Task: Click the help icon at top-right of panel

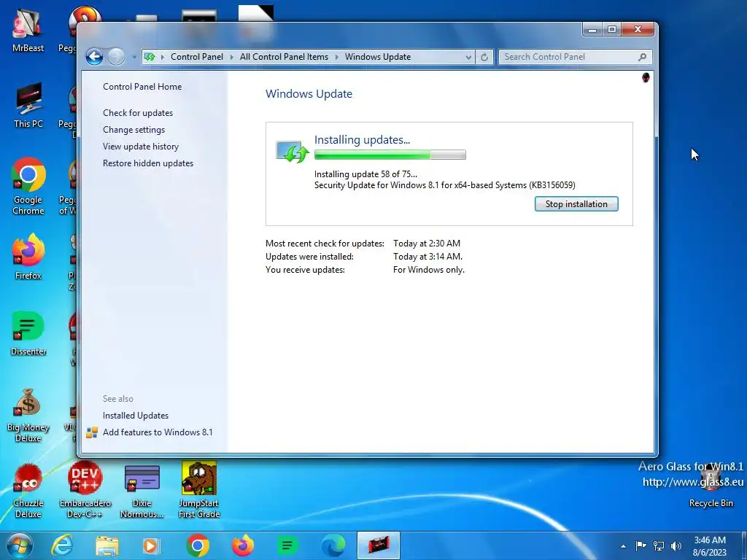Action: click(646, 77)
